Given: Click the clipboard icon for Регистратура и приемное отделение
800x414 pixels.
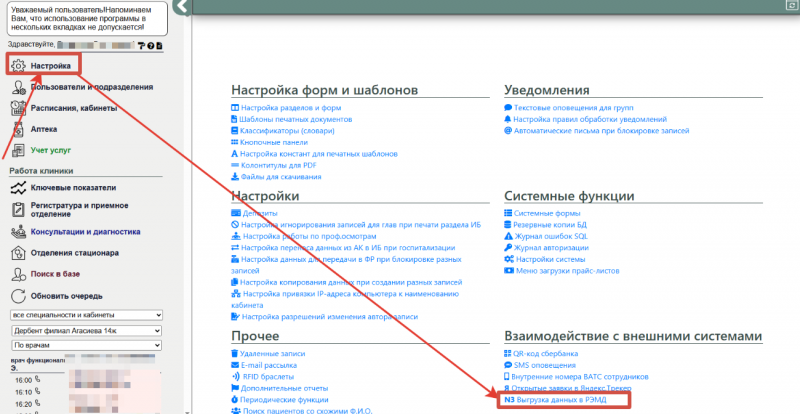Looking at the screenshot, I should click(18, 210).
